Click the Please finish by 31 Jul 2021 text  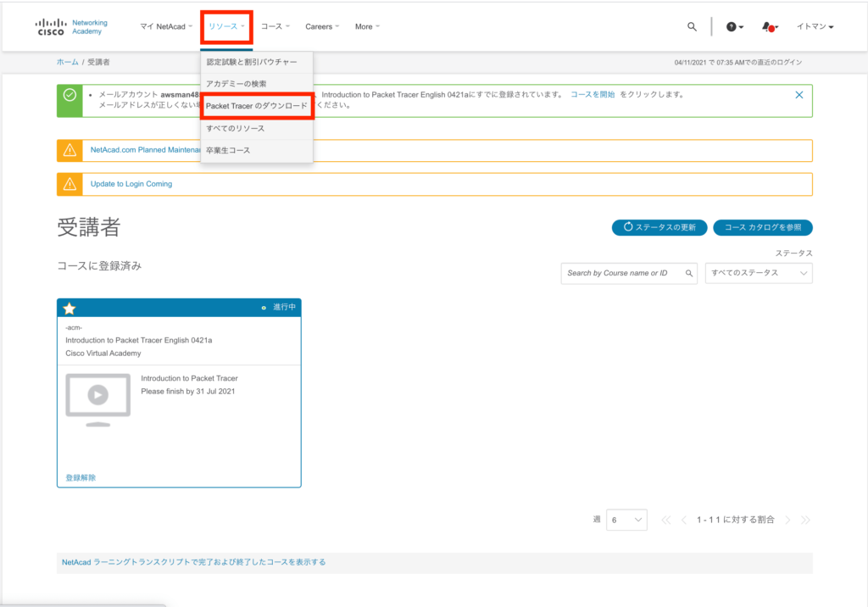tap(187, 392)
